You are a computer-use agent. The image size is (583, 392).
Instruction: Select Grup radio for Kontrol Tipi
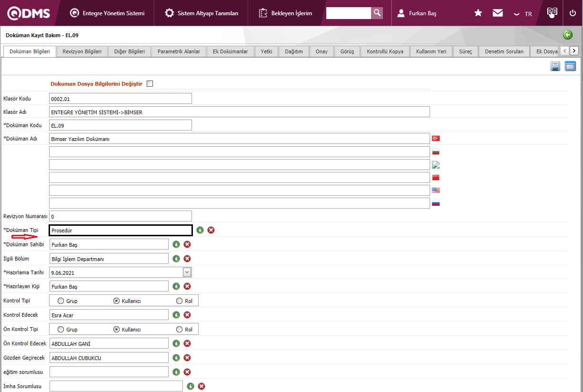coord(60,301)
